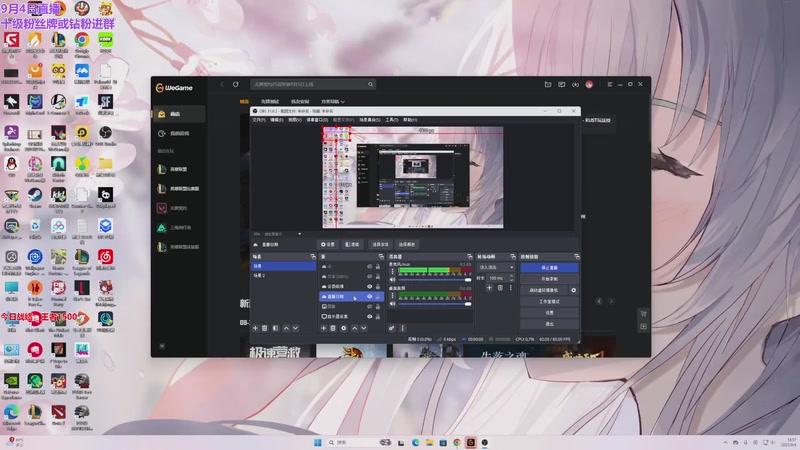Adjust the Desktop Audio volume slider
Image resolution: width=800 pixels, height=450 pixels.
[434, 304]
